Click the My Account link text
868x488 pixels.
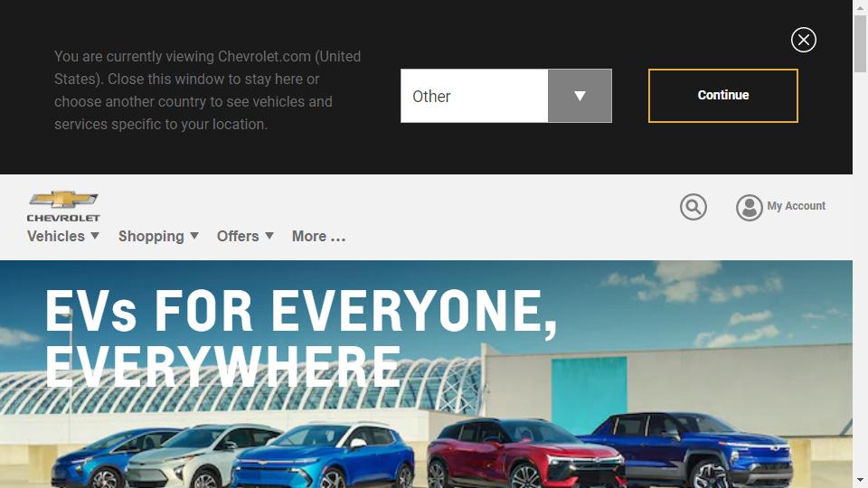click(x=796, y=206)
